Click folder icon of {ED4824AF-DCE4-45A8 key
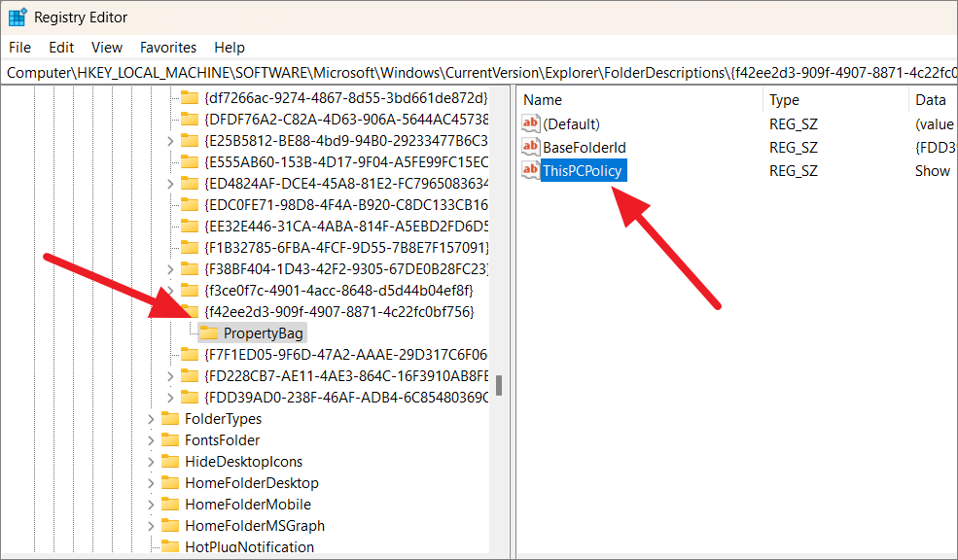Screen dimensions: 958x560 (190, 183)
